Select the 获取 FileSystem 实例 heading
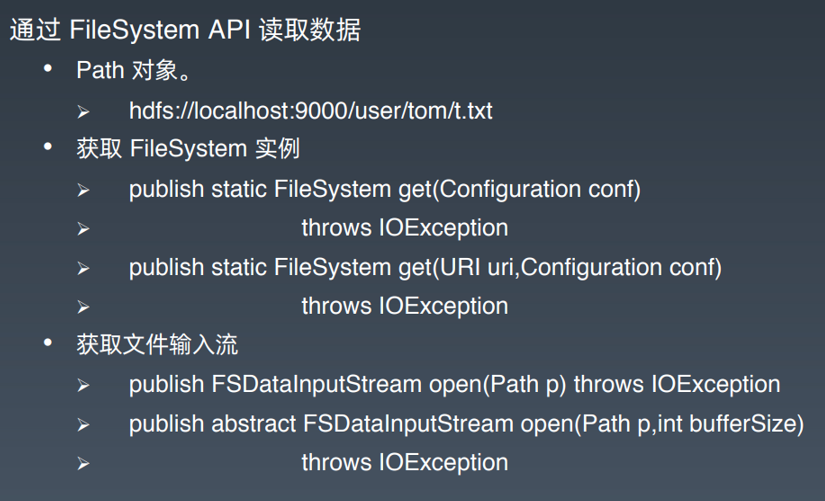 pyautogui.click(x=188, y=148)
